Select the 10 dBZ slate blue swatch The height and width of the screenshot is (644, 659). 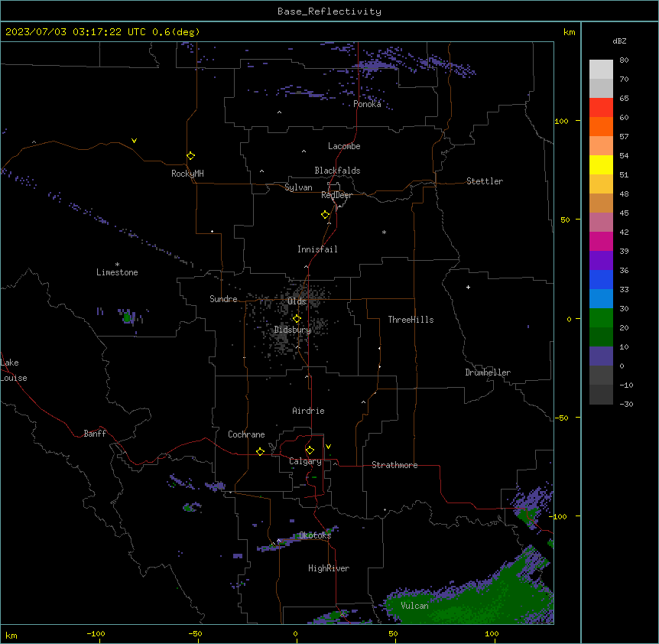[601, 356]
